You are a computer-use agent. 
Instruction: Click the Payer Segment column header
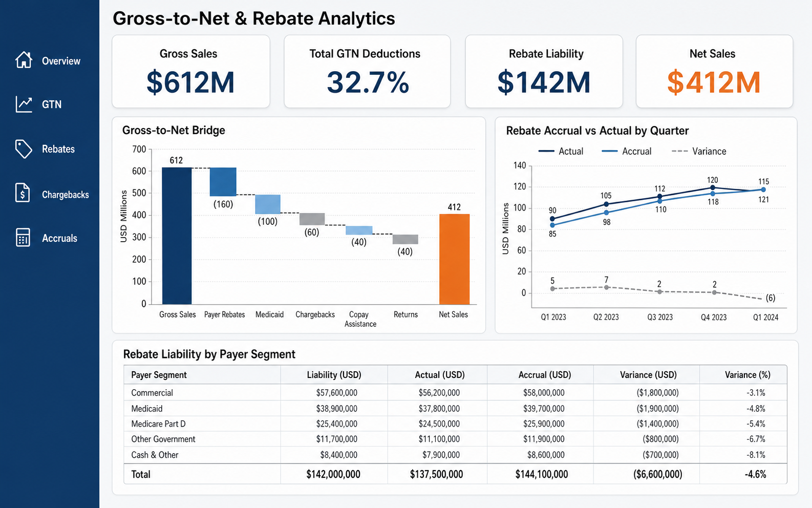pyautogui.click(x=159, y=375)
